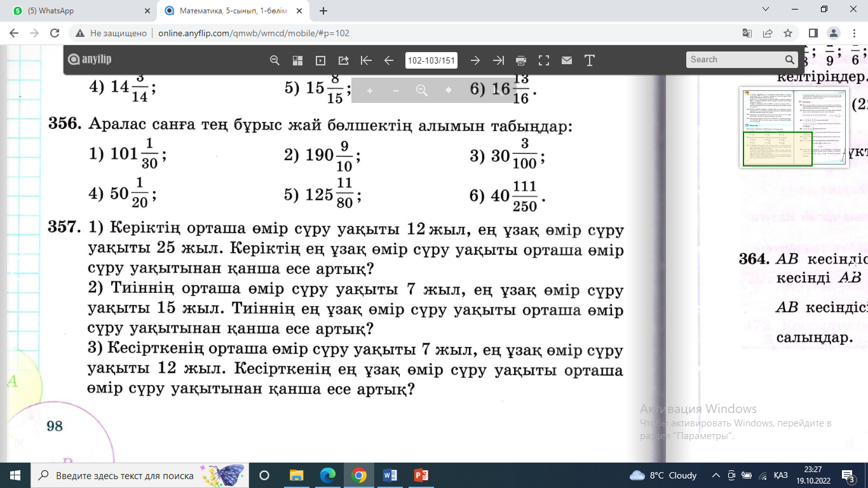Click the Google Chrome taskbar icon
The image size is (868, 488).
(x=359, y=475)
